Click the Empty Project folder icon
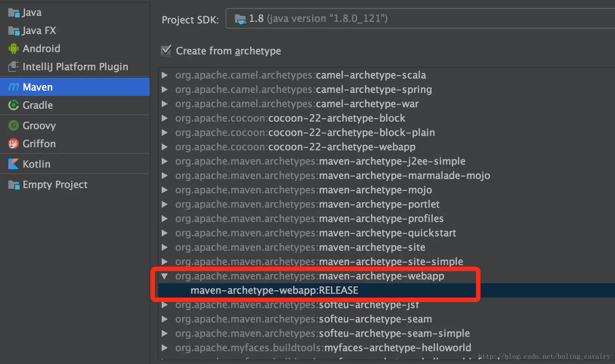The width and height of the screenshot is (615, 364). coord(14,185)
